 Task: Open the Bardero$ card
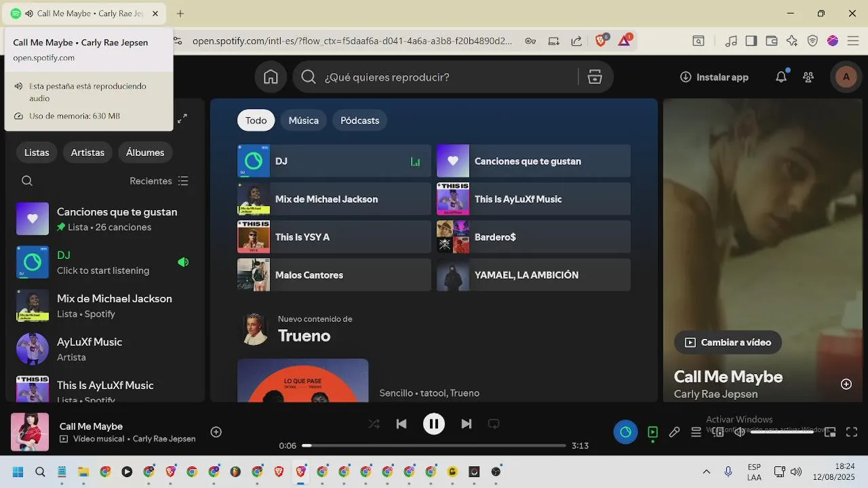pos(534,237)
